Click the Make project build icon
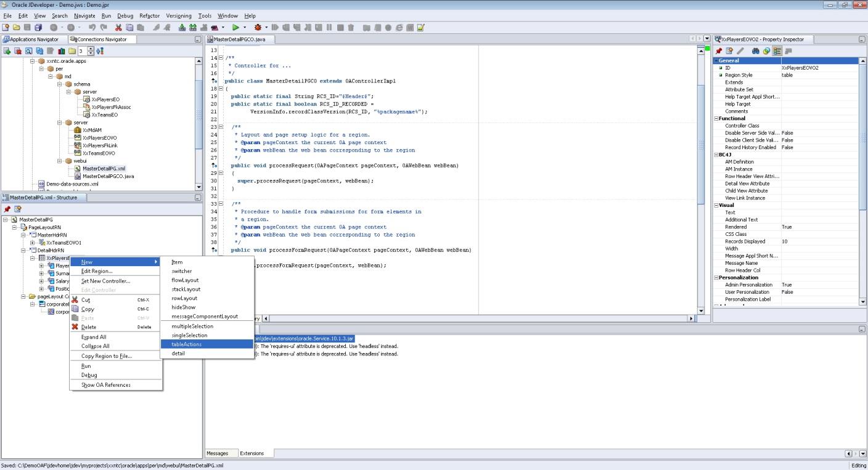This screenshot has height=470, width=868. (182, 27)
